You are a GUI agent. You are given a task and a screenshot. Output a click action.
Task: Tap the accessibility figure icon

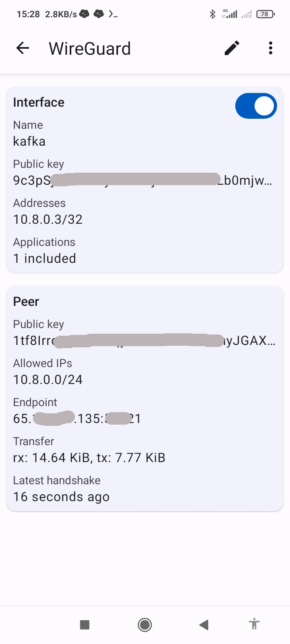point(254,624)
